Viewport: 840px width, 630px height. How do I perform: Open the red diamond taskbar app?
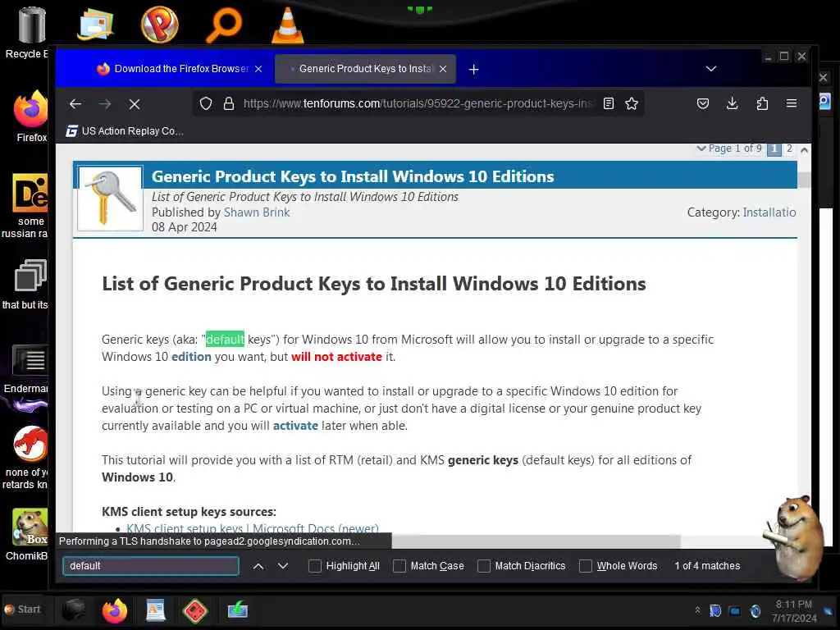195,610
